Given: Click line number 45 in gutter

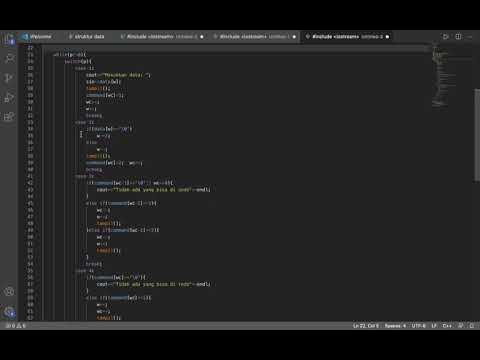Looking at the screenshot, I should (x=30, y=203).
